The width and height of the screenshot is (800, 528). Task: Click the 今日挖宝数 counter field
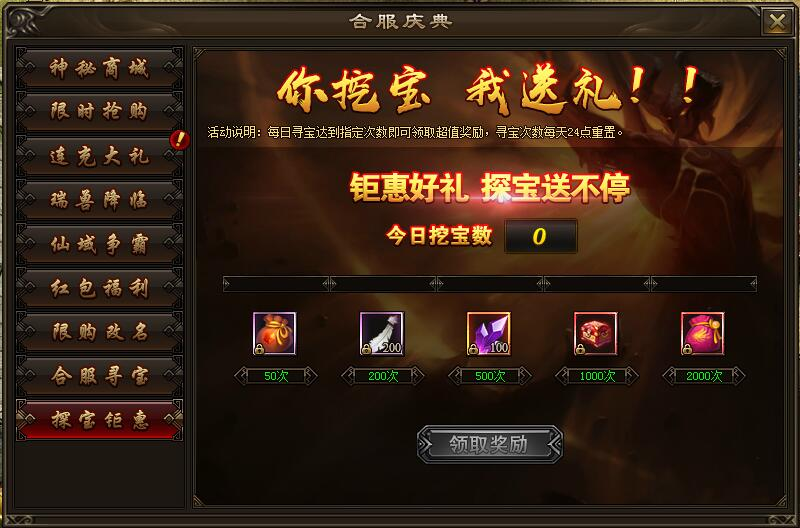pos(541,236)
